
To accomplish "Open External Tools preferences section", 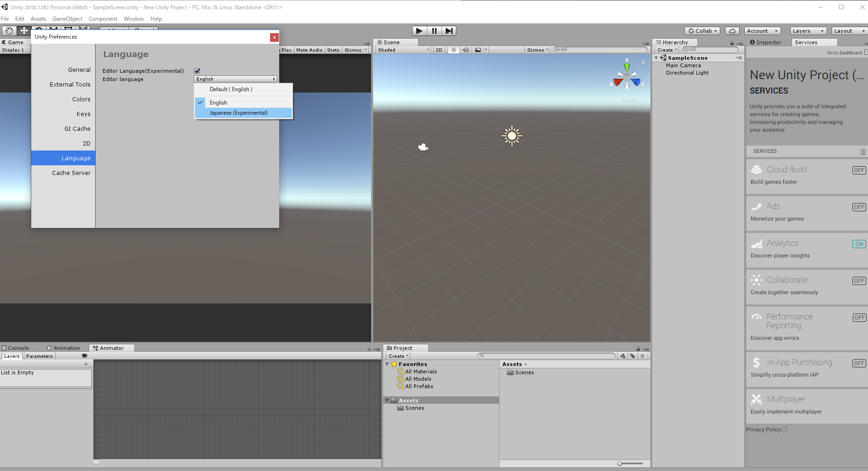I will (63, 85).
